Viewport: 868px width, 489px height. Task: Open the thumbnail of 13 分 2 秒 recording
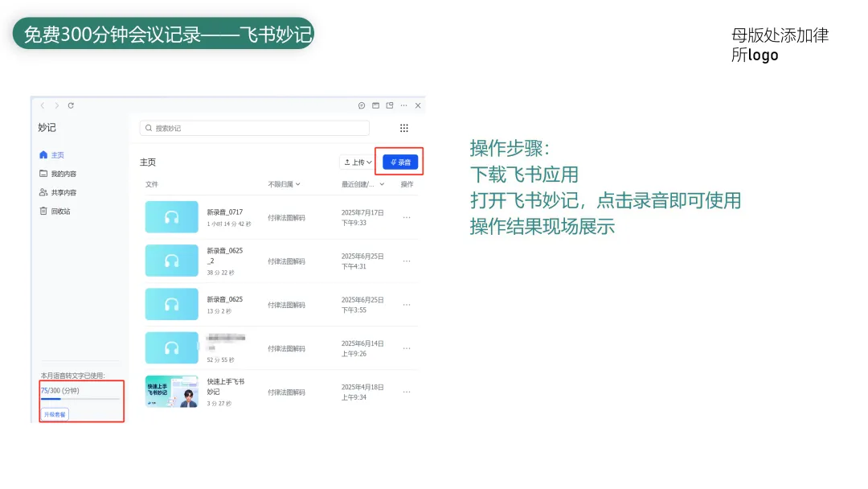pos(172,304)
